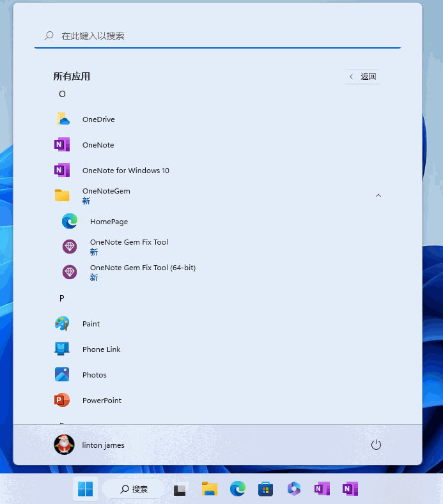Open the Paint app icon
This screenshot has height=504, width=443.
point(62,323)
